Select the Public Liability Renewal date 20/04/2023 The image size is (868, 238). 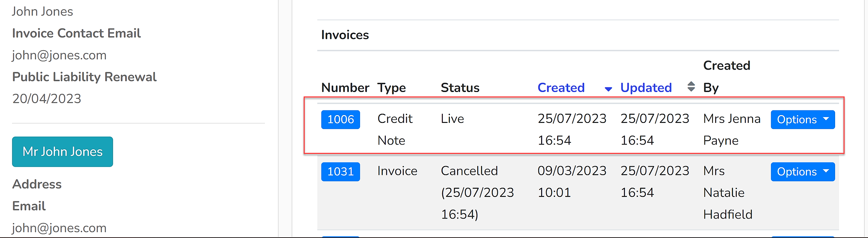click(x=47, y=99)
